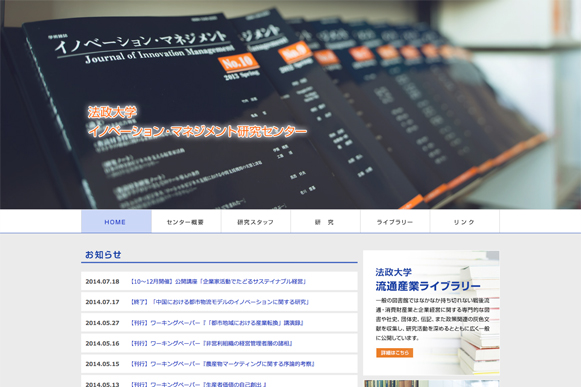This screenshot has width=581, height=387.
Task: Go to the 研究スタッフ page
Action: point(256,222)
